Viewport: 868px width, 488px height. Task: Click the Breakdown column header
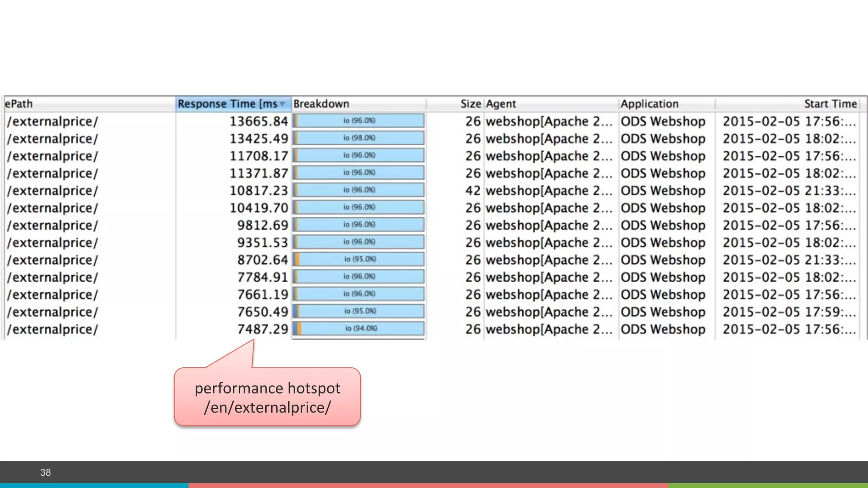click(x=359, y=104)
